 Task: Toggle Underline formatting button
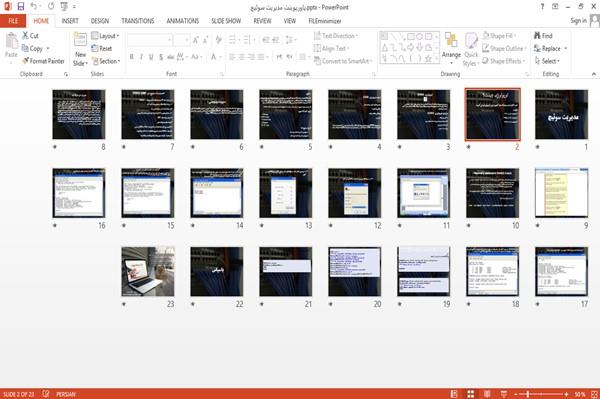(x=151, y=57)
